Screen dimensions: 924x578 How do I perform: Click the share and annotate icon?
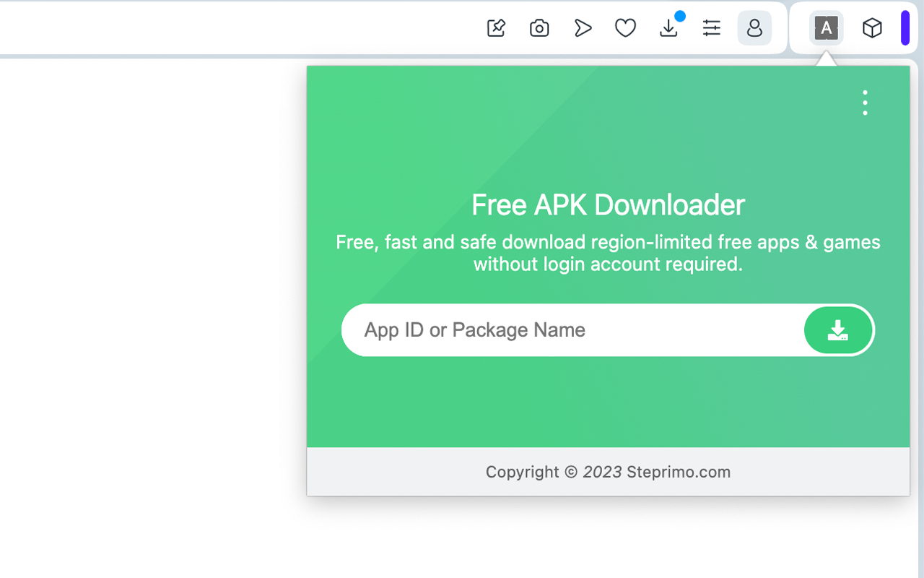496,27
